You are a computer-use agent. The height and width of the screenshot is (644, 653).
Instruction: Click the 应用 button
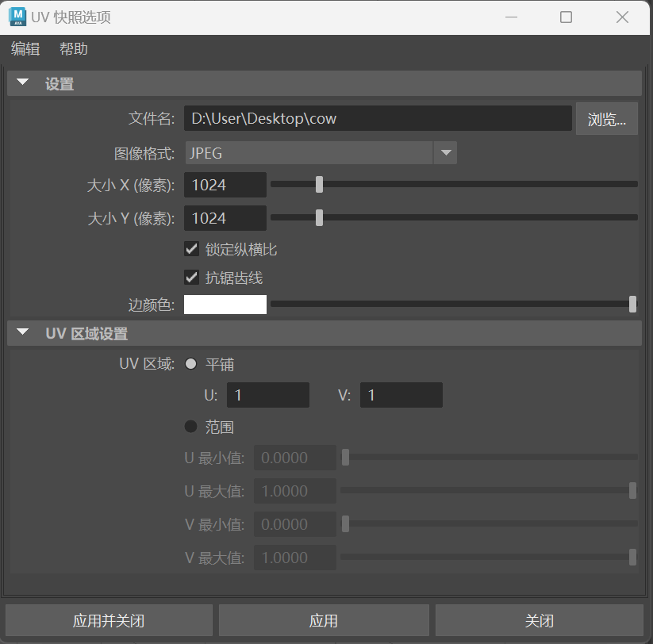click(x=324, y=620)
